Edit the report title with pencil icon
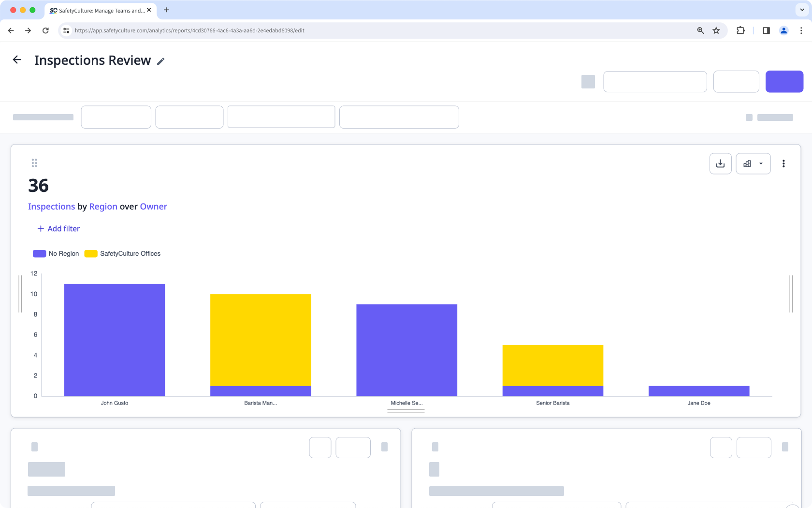 (161, 61)
